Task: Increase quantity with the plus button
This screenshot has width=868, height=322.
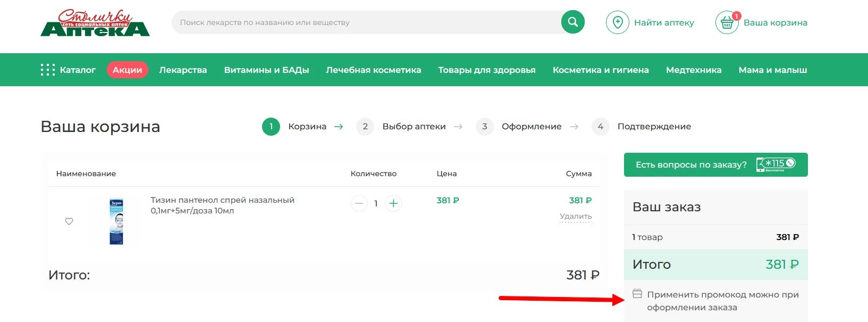Action: point(393,203)
